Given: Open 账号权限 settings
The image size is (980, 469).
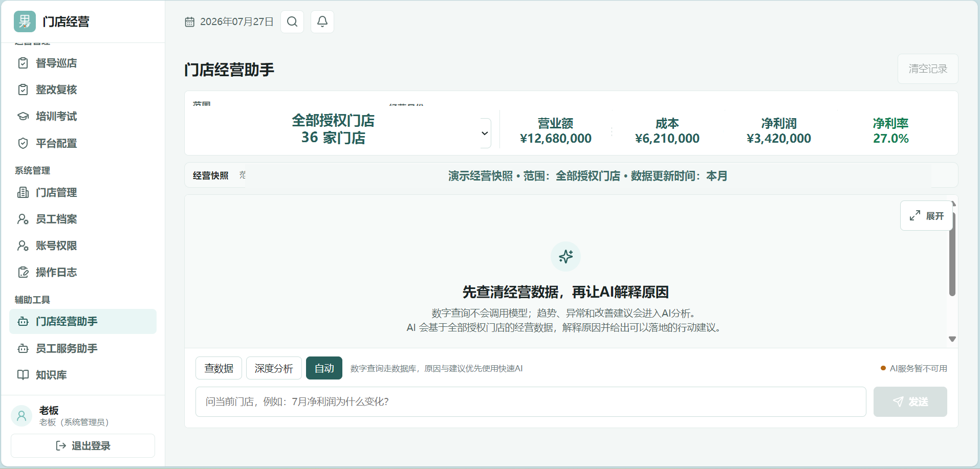Looking at the screenshot, I should 83,245.
